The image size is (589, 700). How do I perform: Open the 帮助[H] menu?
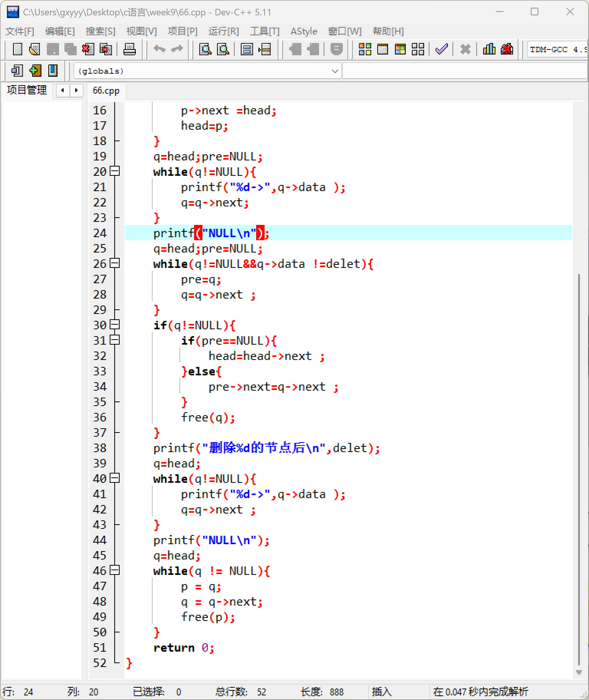pos(388,31)
